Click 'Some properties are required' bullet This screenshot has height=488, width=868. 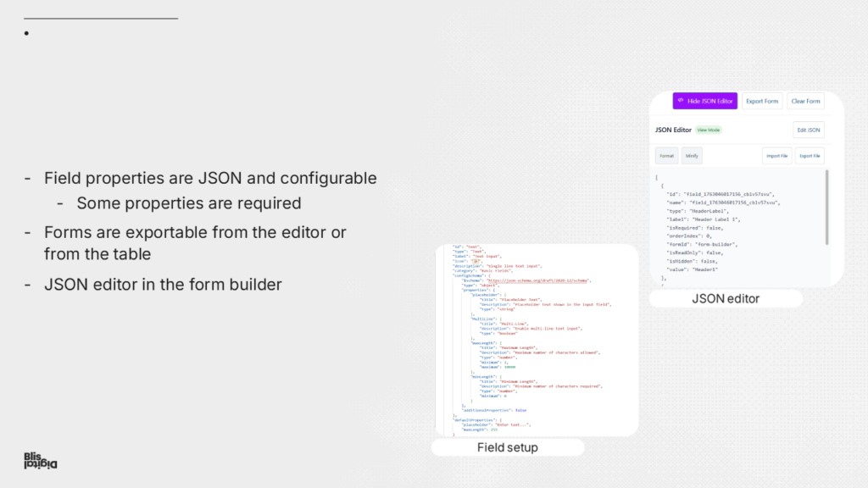pos(189,203)
